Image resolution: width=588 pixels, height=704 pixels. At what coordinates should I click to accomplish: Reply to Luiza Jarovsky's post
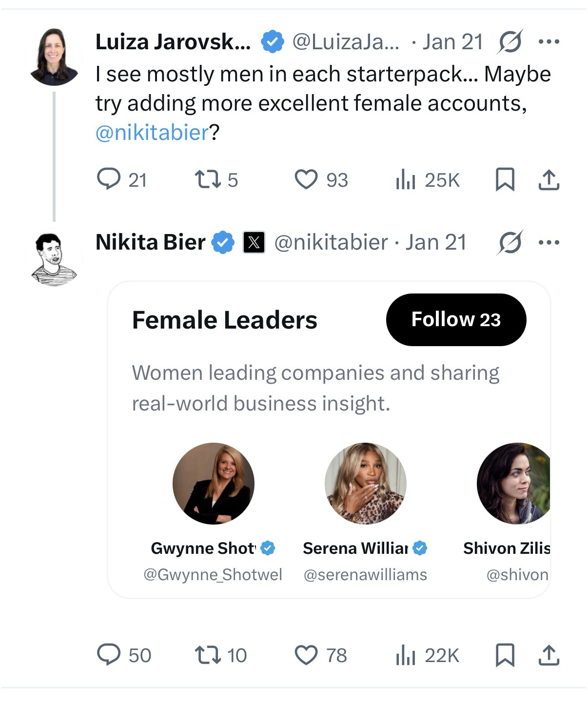coord(109,179)
